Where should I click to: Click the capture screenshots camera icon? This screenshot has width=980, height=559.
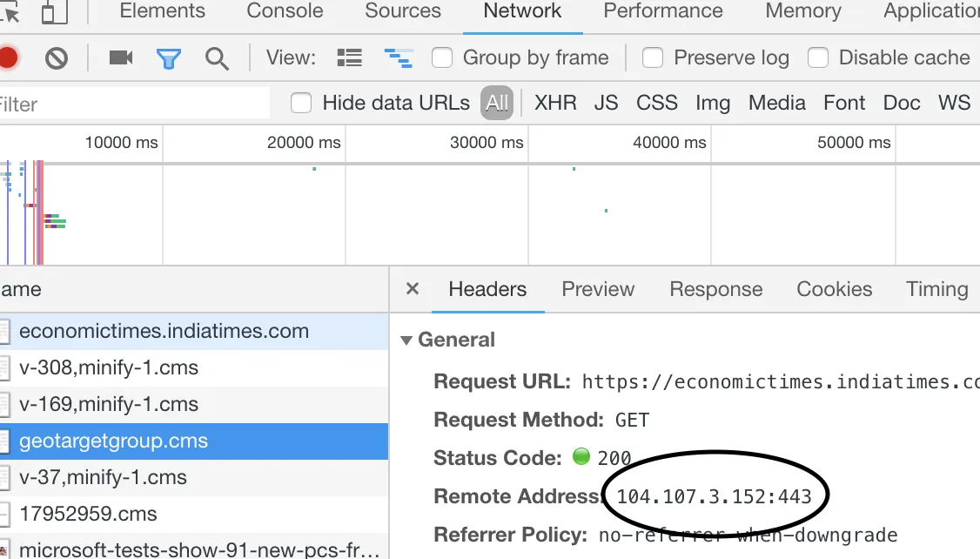121,58
